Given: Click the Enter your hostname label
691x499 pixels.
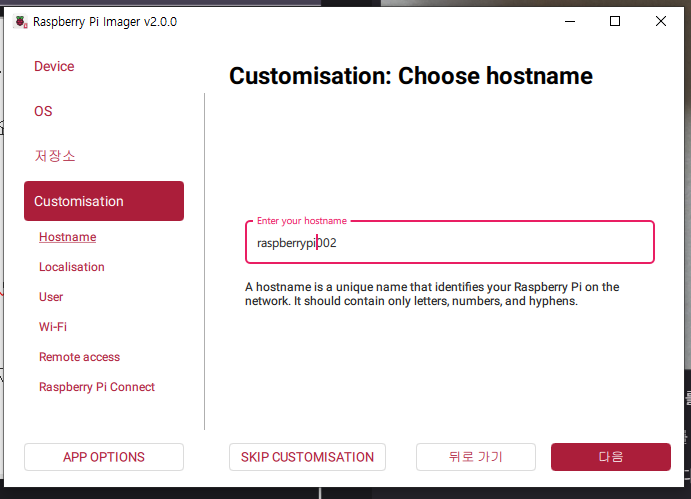Looking at the screenshot, I should pos(302,220).
